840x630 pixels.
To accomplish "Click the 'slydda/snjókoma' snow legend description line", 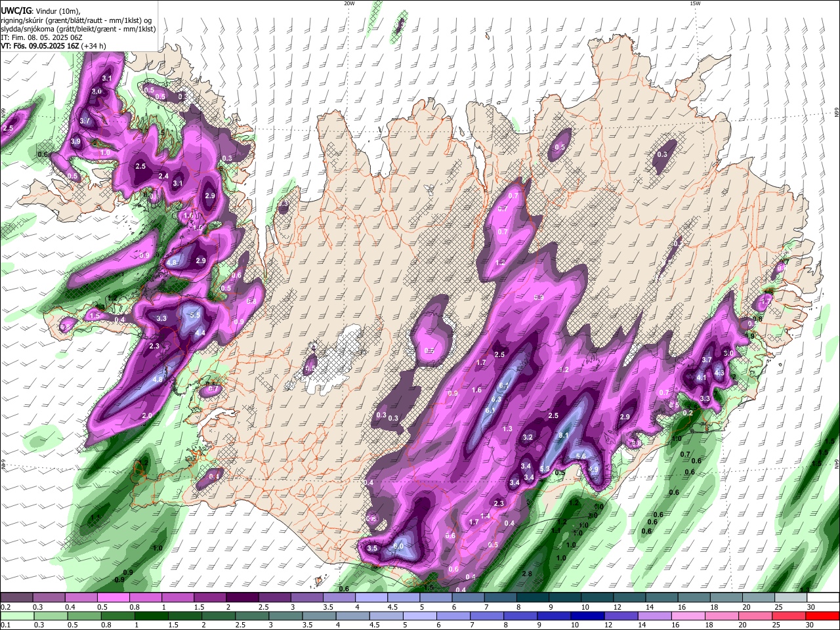I will [x=78, y=29].
